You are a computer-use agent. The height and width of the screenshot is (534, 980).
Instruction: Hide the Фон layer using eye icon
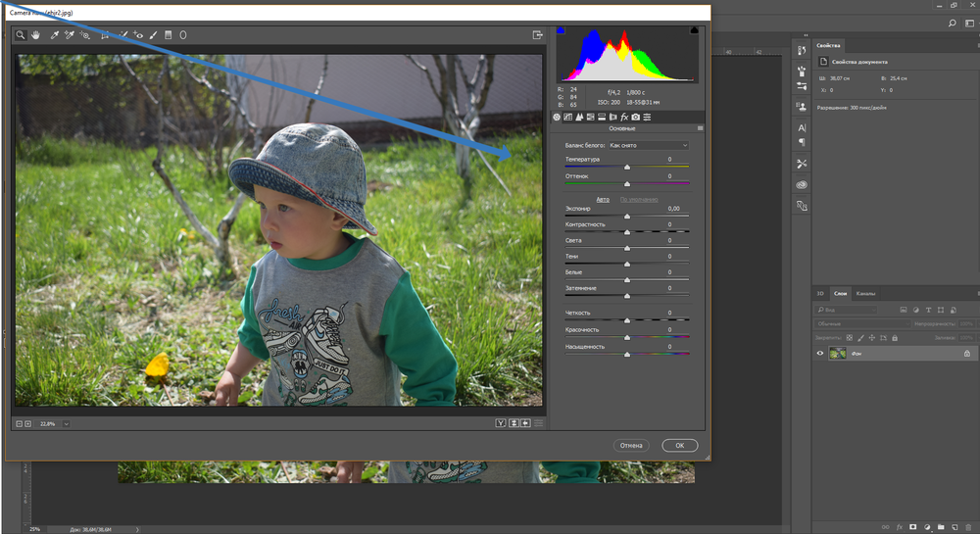(820, 353)
